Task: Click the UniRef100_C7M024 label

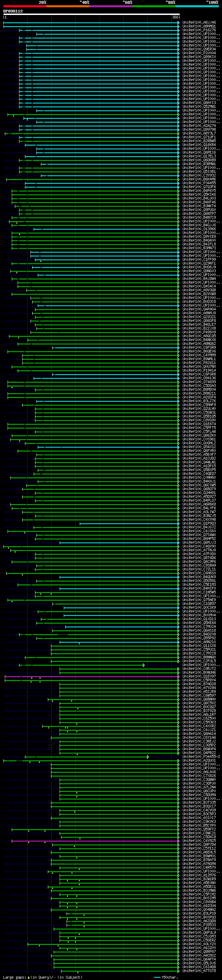Action: pyautogui.click(x=199, y=626)
